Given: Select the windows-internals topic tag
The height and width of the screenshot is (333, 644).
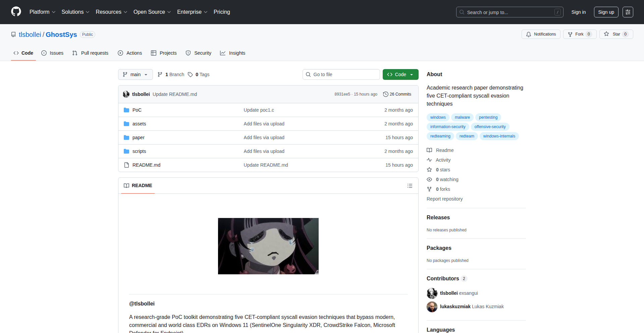Looking at the screenshot, I should pyautogui.click(x=499, y=136).
